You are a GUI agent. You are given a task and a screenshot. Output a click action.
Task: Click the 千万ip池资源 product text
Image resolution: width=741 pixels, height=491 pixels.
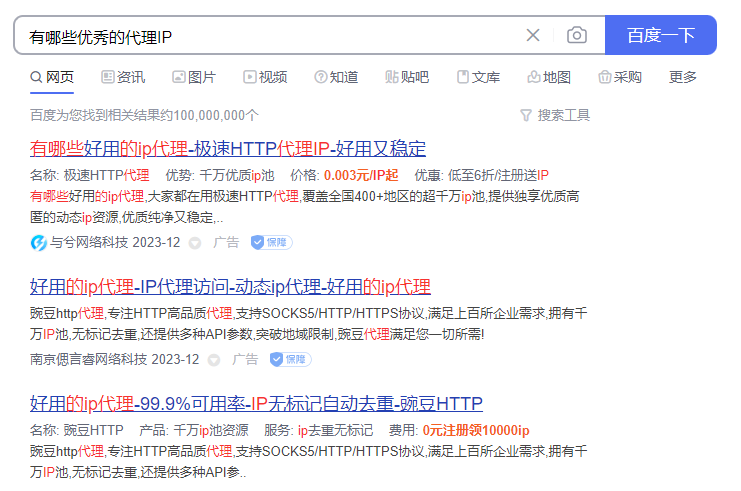point(211,430)
